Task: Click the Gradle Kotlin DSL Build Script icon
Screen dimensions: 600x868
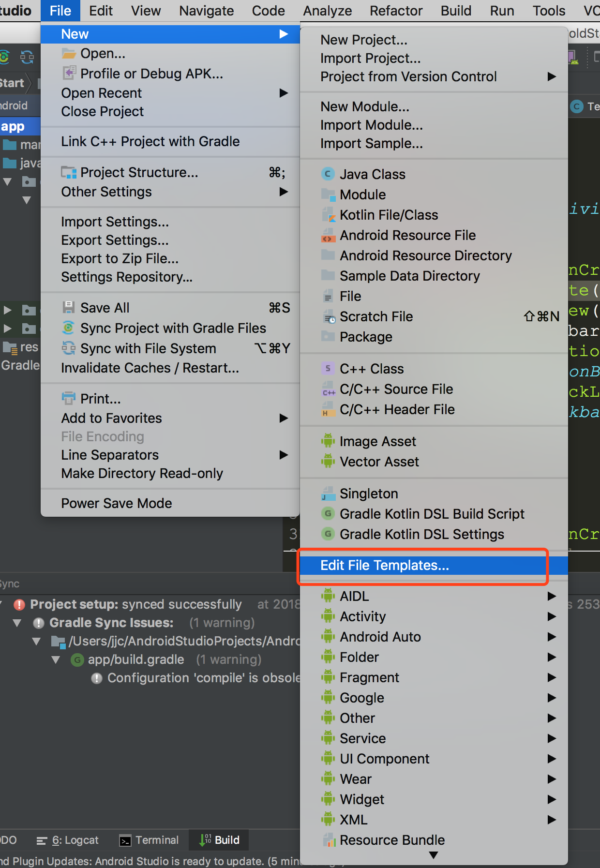Action: click(328, 514)
